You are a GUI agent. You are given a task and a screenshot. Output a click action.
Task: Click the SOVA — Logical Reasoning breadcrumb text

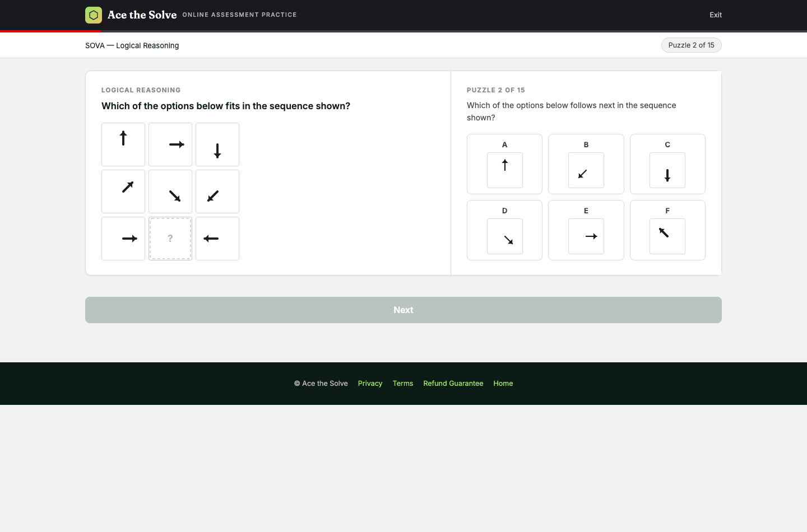[132, 46]
